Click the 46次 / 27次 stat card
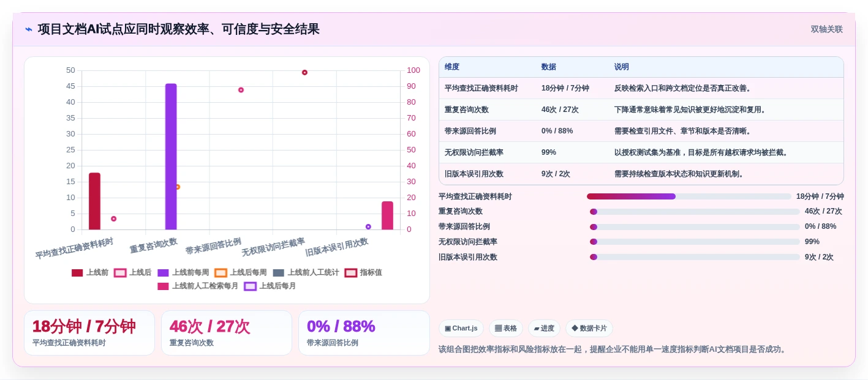The width and height of the screenshot is (868, 380). coord(227,333)
